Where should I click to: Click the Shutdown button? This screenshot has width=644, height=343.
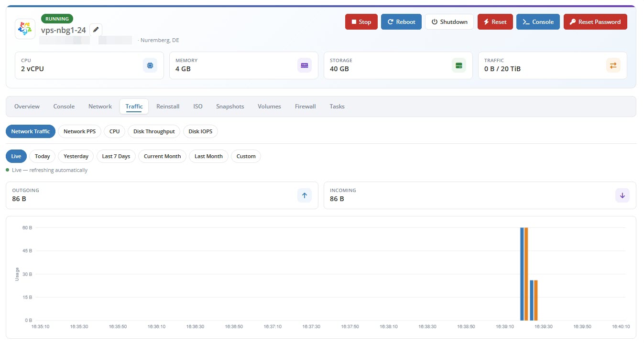point(449,22)
